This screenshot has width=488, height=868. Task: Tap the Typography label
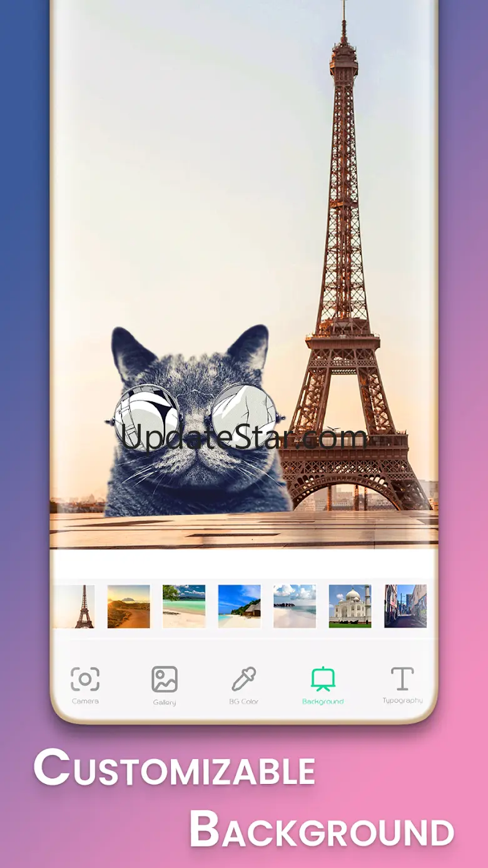click(402, 701)
